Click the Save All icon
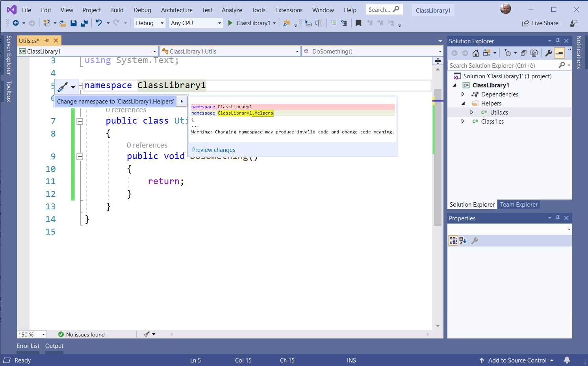The image size is (588, 366). pyautogui.click(x=84, y=23)
